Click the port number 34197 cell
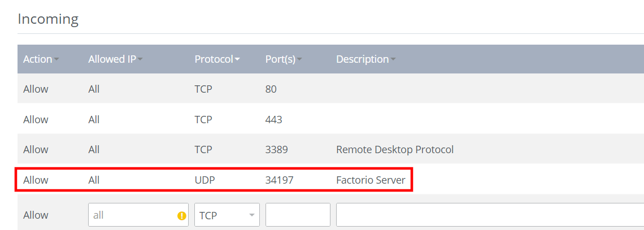Screen dimensions: 644x230 (x=279, y=180)
